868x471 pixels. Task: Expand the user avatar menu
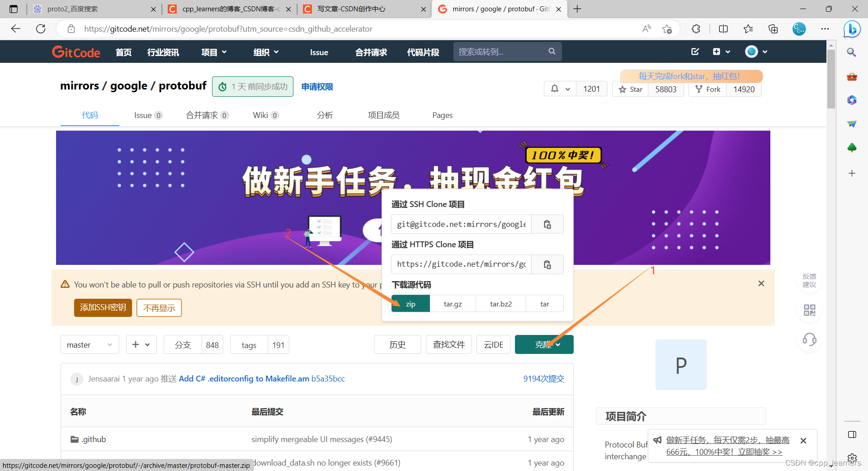coord(756,52)
